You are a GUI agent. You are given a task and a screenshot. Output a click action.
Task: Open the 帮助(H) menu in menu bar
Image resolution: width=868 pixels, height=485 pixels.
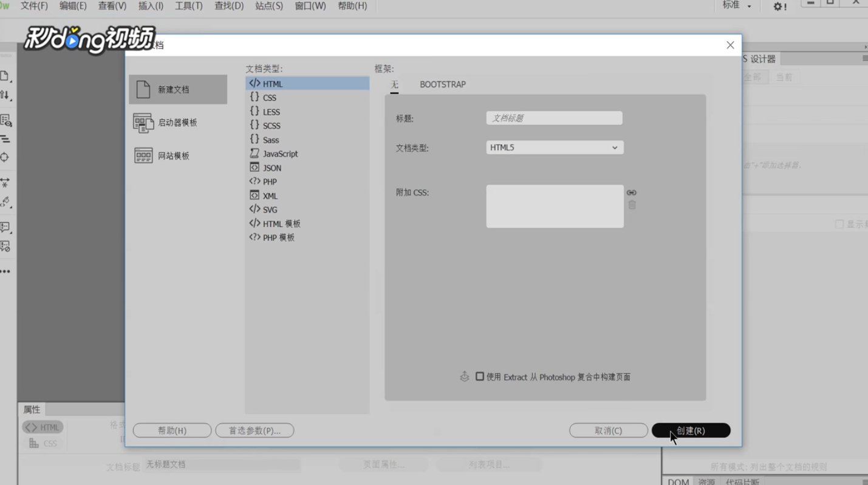pos(352,5)
